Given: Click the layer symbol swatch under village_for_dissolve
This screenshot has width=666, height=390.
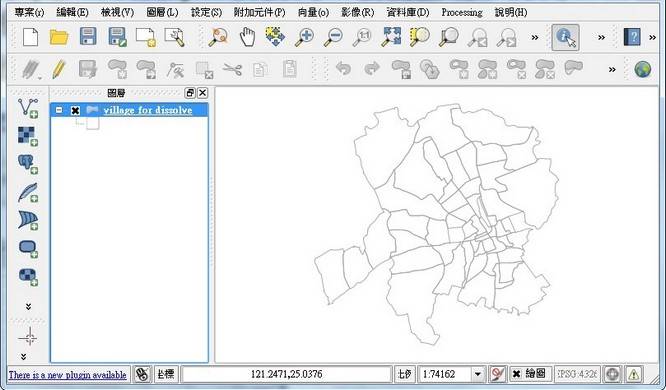Looking at the screenshot, I should tap(93, 123).
